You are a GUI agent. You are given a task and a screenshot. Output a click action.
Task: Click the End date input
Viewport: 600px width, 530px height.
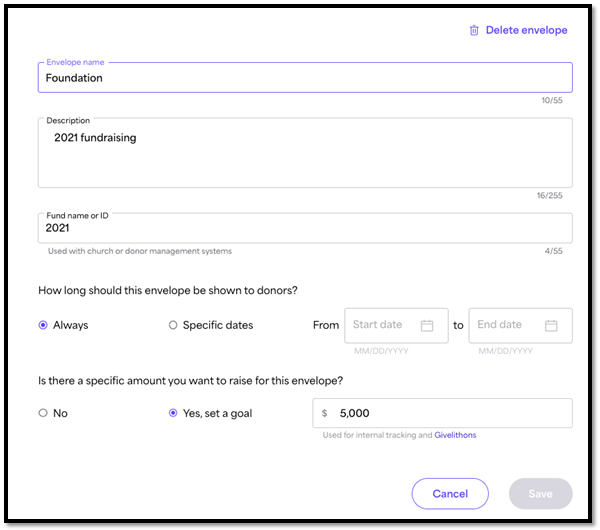pos(520,326)
